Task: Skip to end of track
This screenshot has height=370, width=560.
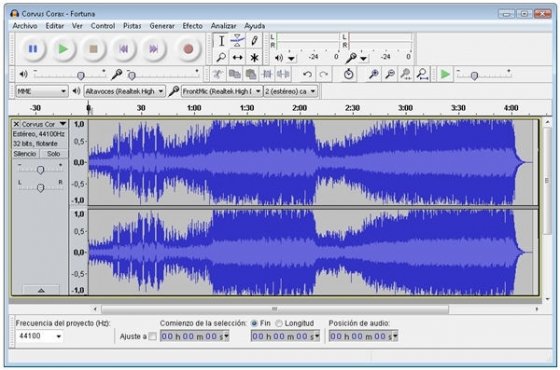Action: point(154,49)
